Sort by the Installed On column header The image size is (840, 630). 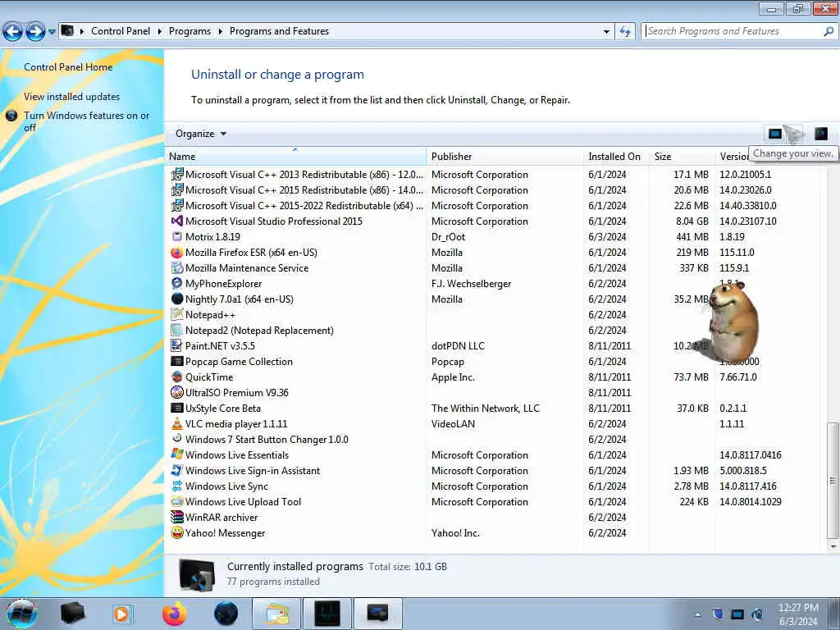(x=616, y=157)
